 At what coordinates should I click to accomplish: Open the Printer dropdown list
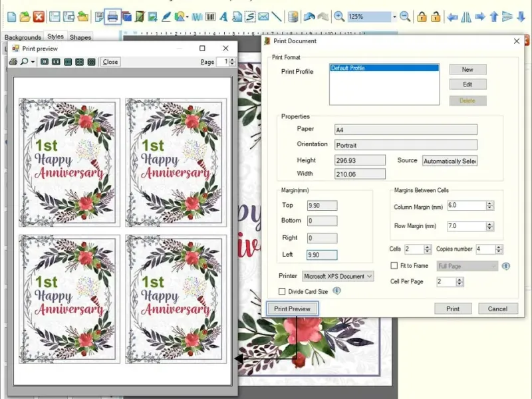(x=337, y=276)
